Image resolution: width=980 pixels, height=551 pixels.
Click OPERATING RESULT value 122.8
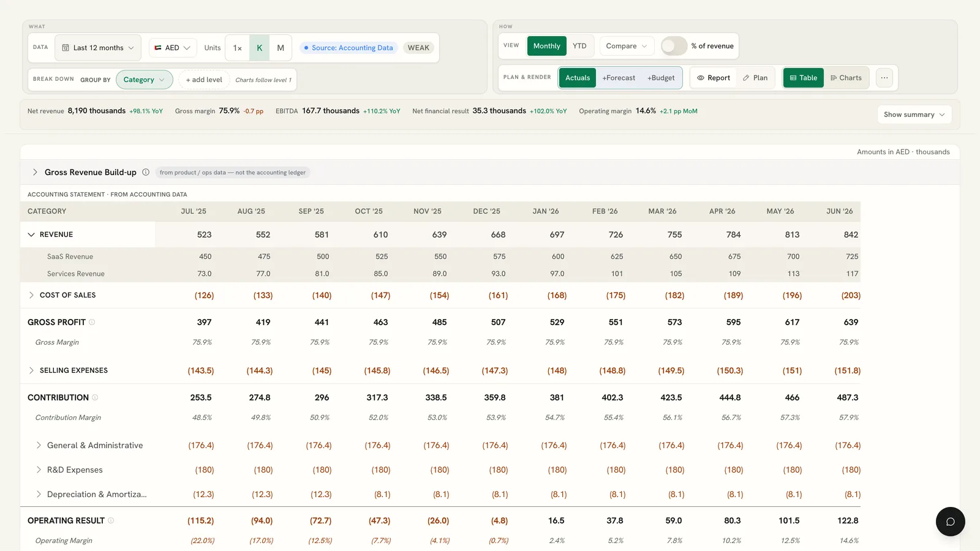click(848, 520)
